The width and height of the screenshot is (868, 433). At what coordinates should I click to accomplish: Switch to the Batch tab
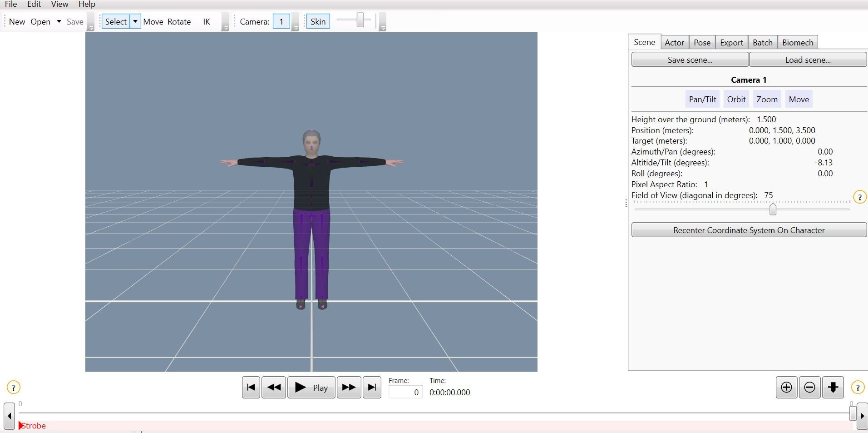(762, 43)
